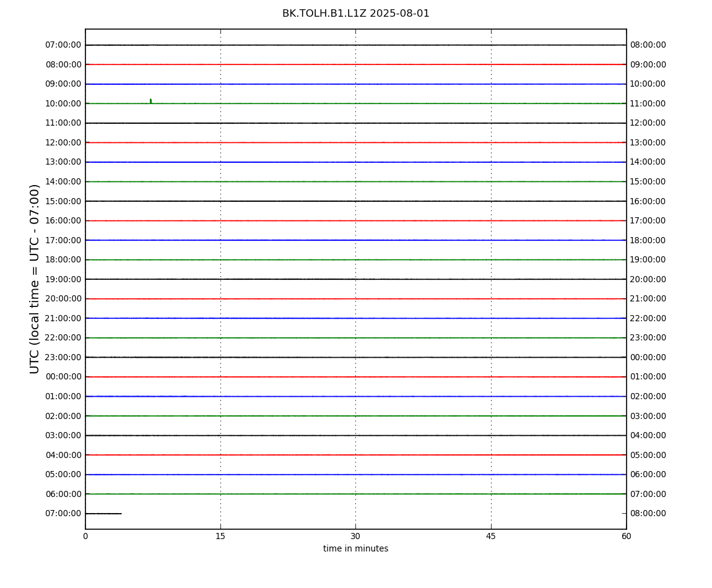712x588 pixels.
Task: Click right-axis end time label 02:00:00
Action: [648, 396]
